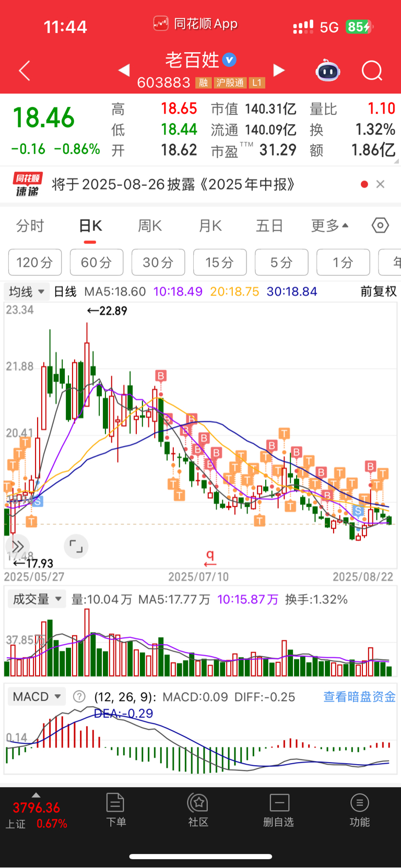The width and height of the screenshot is (401, 868).
Task: Open MACD help question mark icon
Action: click(79, 696)
